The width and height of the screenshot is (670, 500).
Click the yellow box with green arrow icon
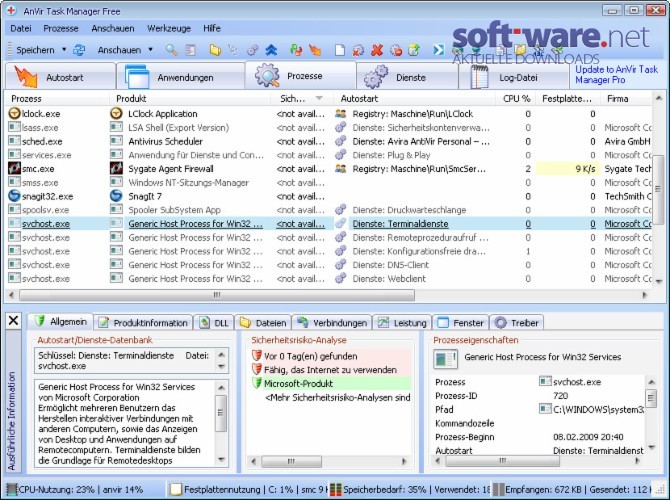point(414,50)
